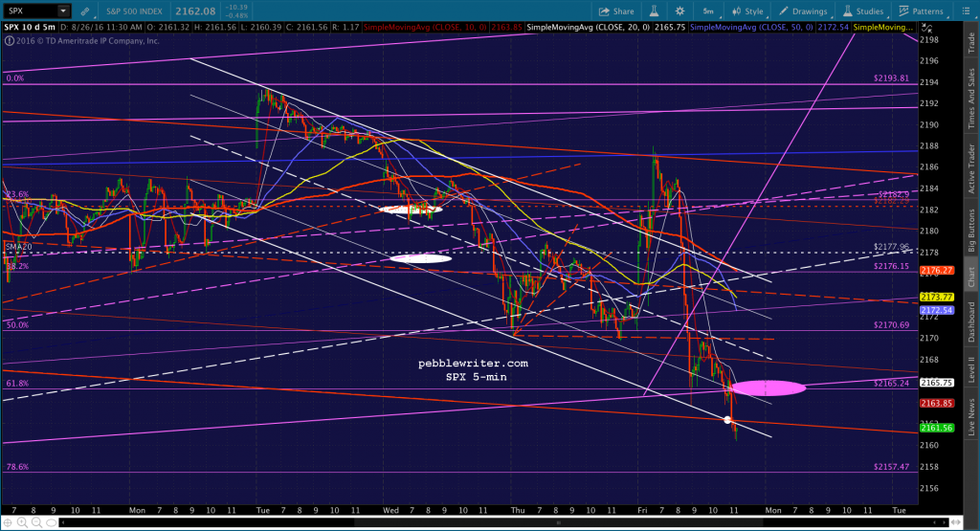Click the pebblewriter.com text annotation
The image size is (980, 531).
(473, 363)
